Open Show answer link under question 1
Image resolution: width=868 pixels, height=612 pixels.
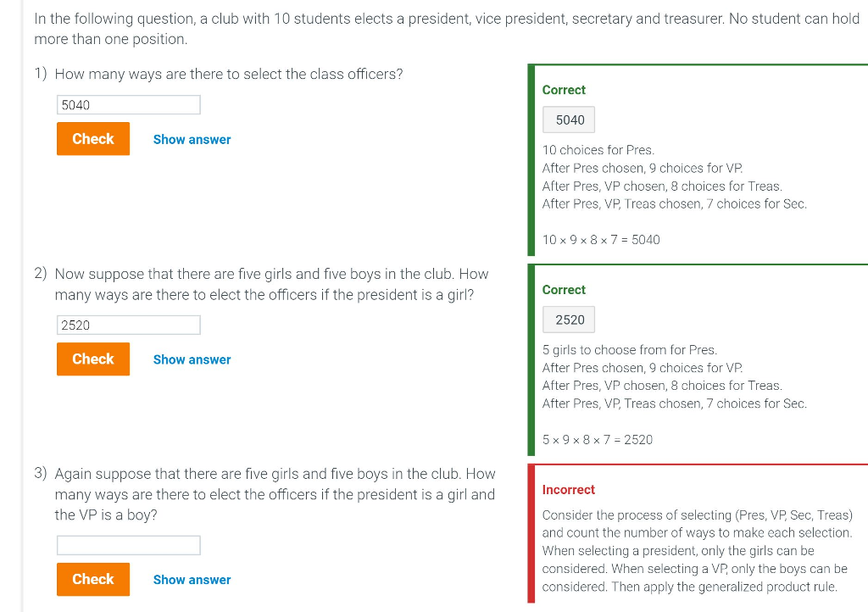[192, 139]
